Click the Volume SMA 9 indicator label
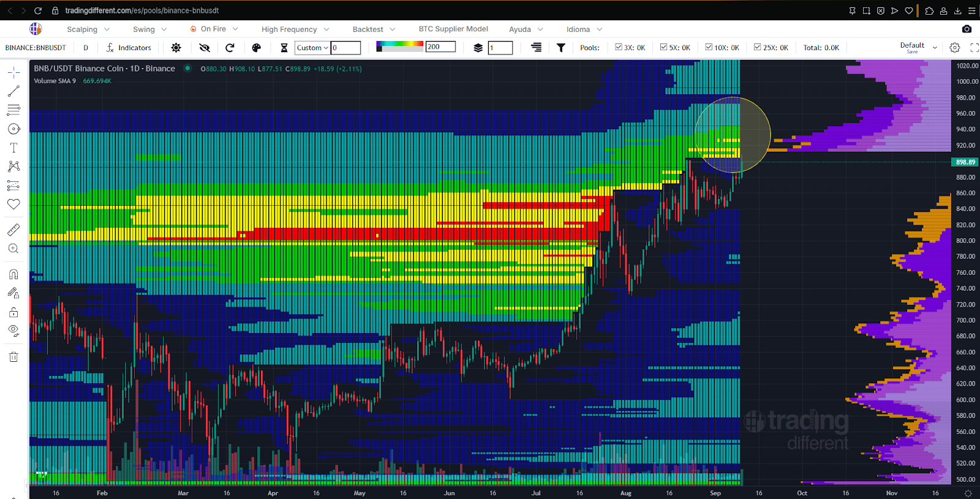 coord(55,81)
